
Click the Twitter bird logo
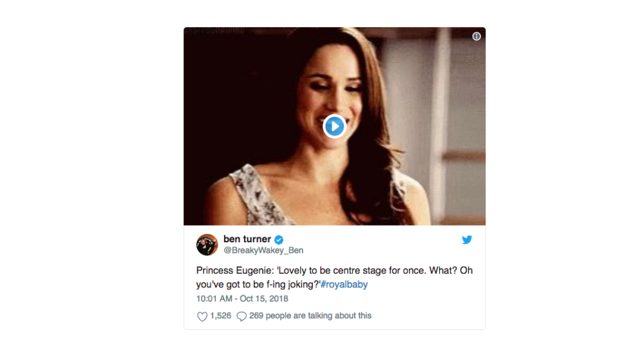(x=466, y=240)
